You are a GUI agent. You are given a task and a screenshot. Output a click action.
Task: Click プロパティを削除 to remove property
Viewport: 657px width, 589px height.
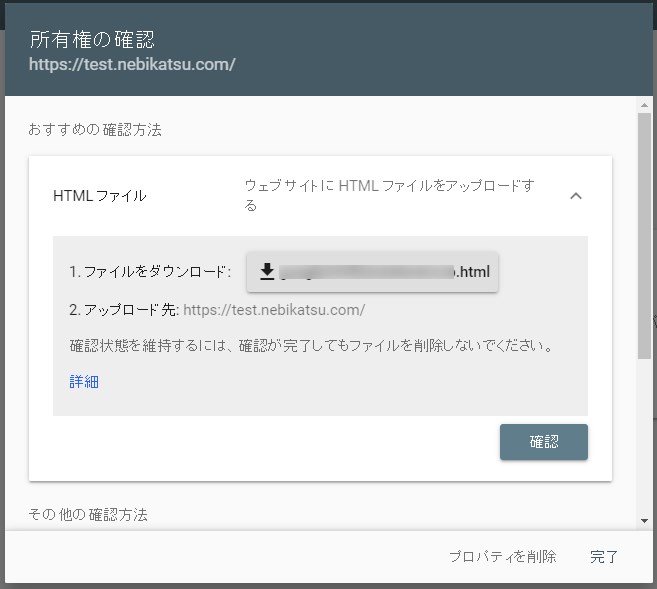point(501,557)
